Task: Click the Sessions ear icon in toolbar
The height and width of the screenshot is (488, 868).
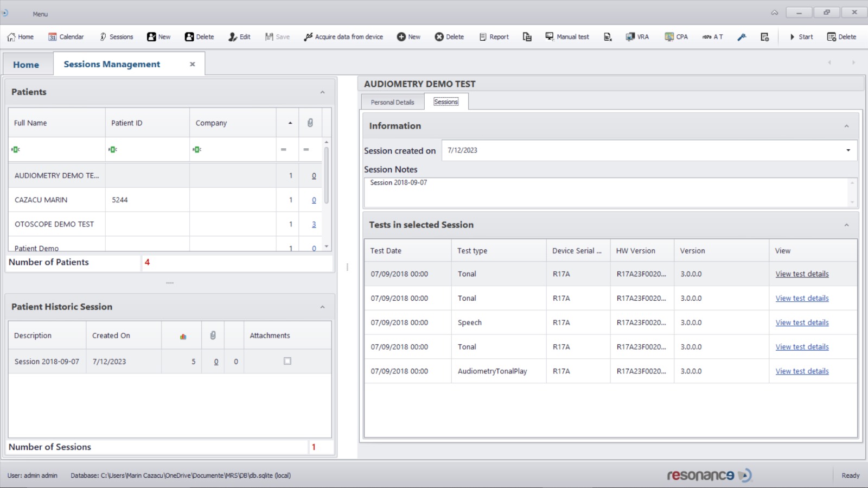Action: (103, 37)
